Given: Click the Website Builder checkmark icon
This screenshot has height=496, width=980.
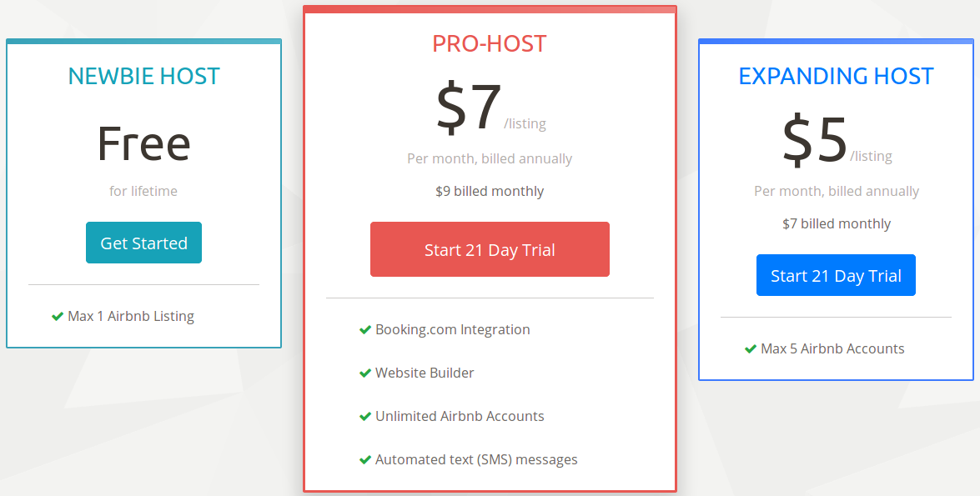Looking at the screenshot, I should (x=365, y=373).
